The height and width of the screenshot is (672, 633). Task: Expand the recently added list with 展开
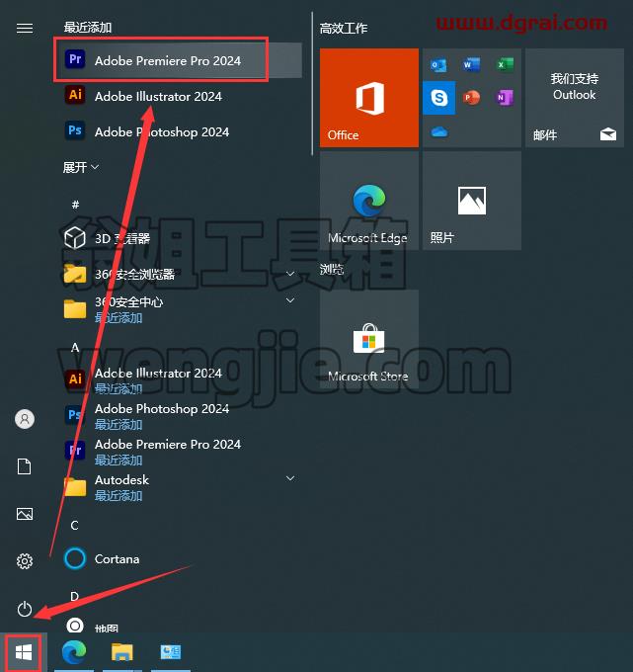81,167
